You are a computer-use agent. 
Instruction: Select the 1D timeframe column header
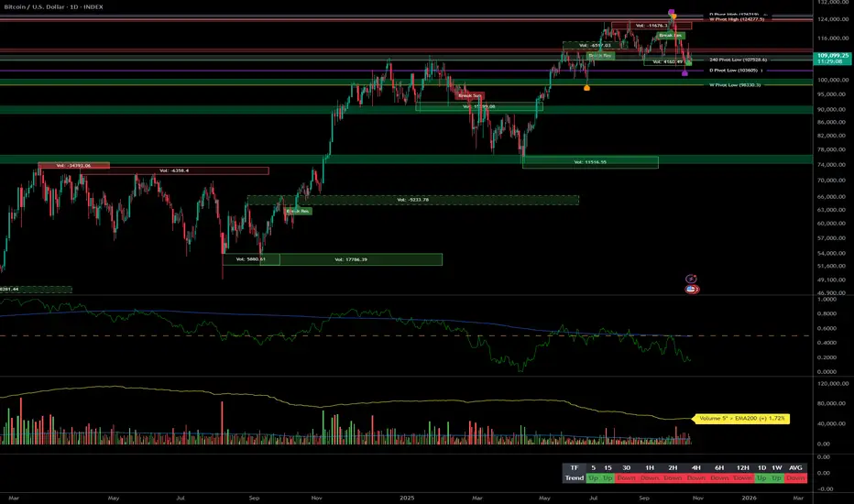(762, 468)
